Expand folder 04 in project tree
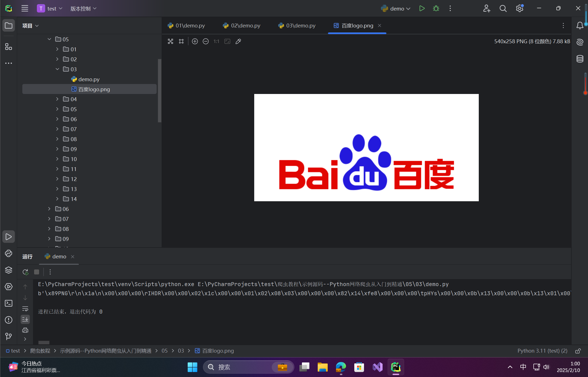This screenshot has height=377, width=588. click(57, 99)
